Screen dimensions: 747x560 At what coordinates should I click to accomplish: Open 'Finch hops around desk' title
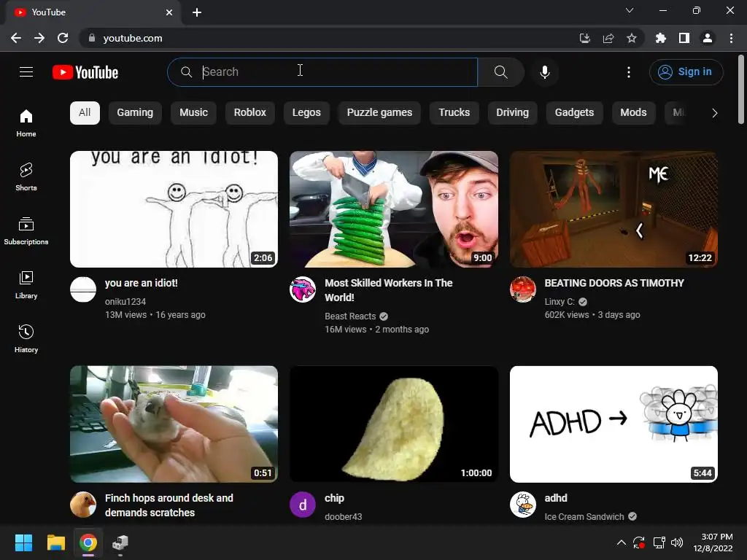click(x=169, y=505)
